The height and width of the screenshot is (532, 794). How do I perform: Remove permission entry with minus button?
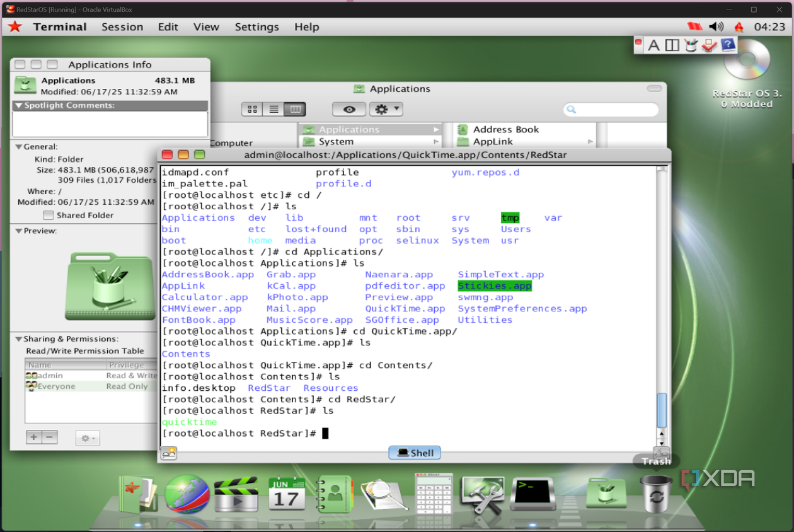coord(50,437)
